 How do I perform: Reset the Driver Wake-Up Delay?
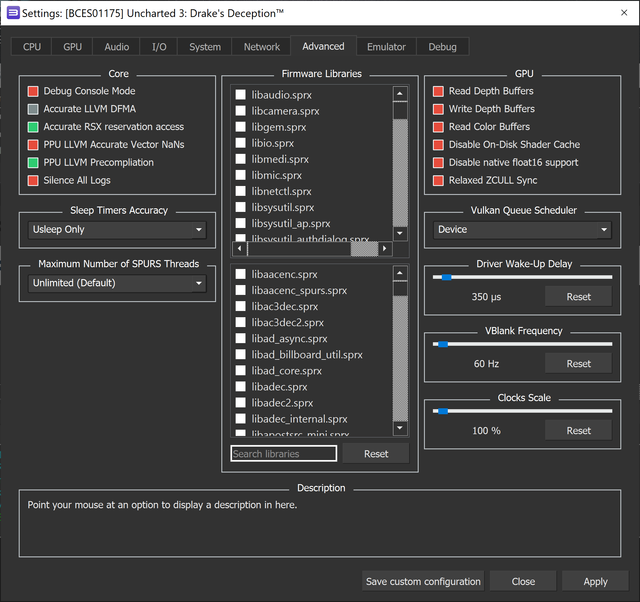pyautogui.click(x=578, y=297)
